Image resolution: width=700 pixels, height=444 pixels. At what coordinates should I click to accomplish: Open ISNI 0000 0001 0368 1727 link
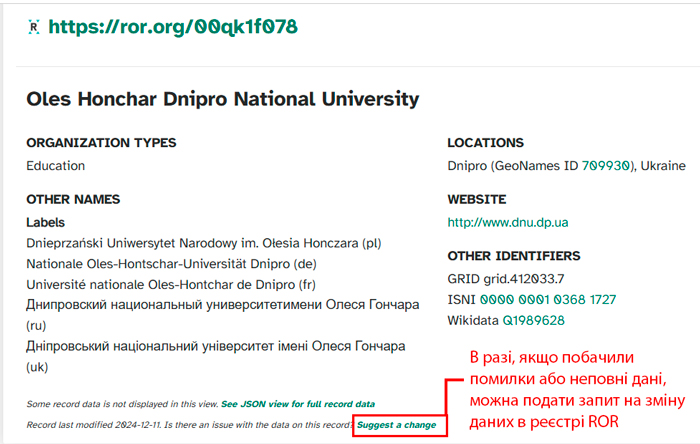point(548,299)
